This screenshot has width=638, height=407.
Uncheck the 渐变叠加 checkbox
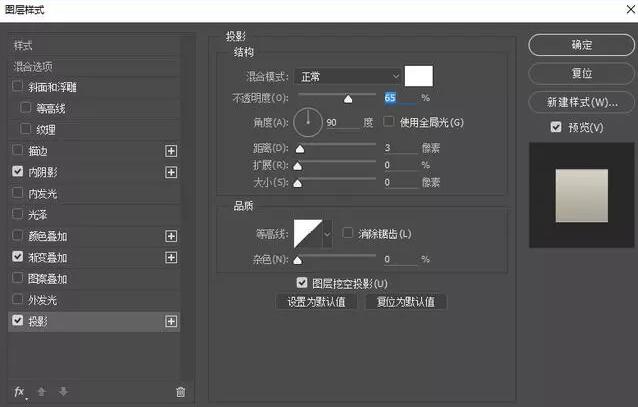17,256
